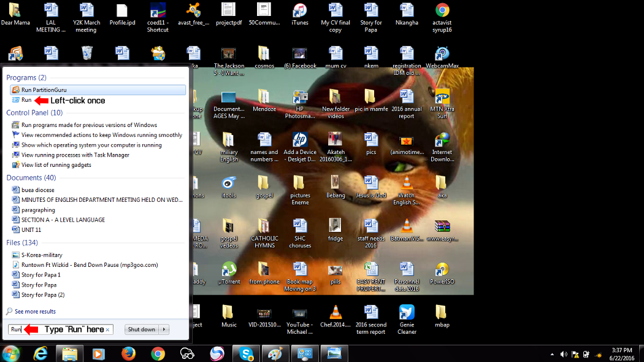Image resolution: width=644 pixels, height=362 pixels.
Task: Click the Shut down button
Action: [x=141, y=329]
